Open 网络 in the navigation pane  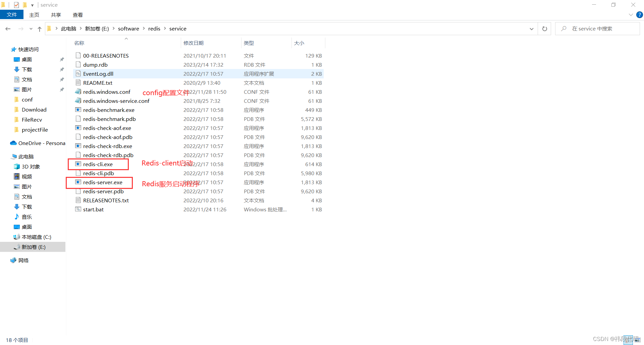click(x=23, y=260)
